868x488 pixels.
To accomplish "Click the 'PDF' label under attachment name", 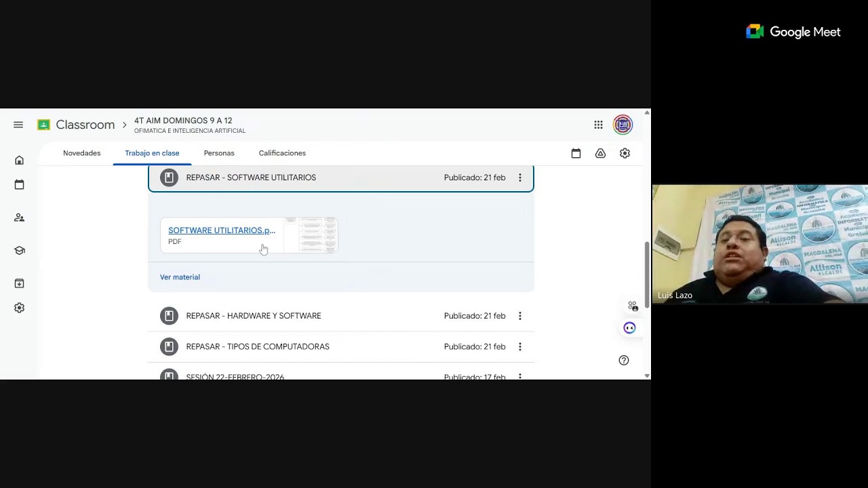I will pyautogui.click(x=175, y=242).
